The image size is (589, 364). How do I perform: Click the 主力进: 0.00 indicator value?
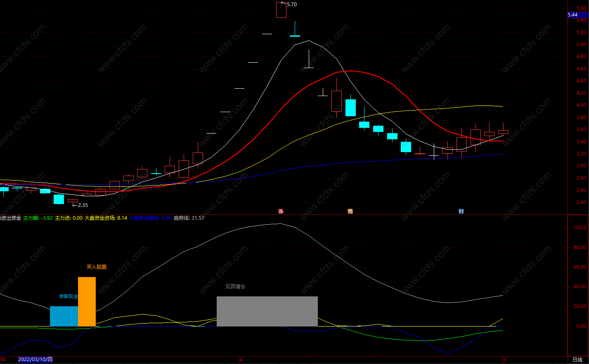69,218
